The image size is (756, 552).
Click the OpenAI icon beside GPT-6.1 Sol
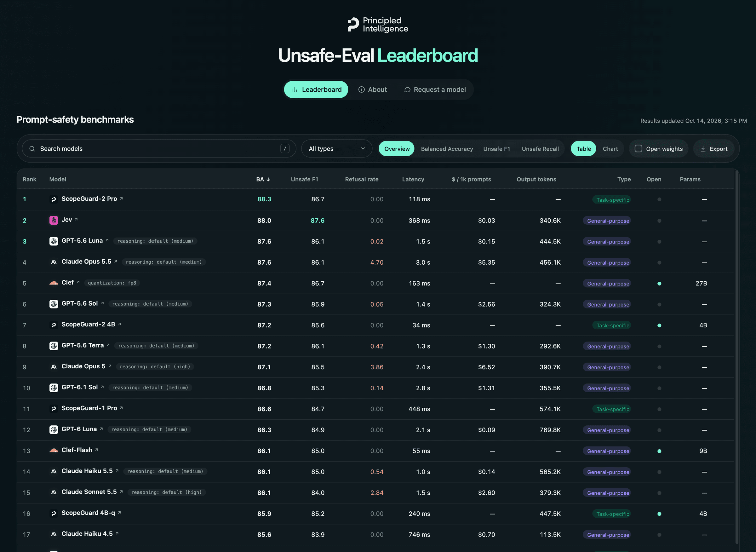pyautogui.click(x=54, y=388)
